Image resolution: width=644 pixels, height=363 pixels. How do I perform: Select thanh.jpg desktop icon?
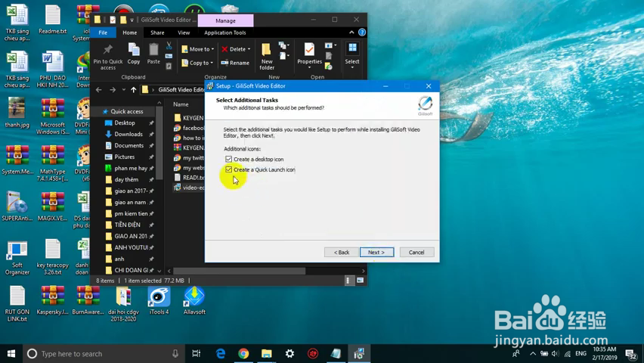[x=17, y=113]
